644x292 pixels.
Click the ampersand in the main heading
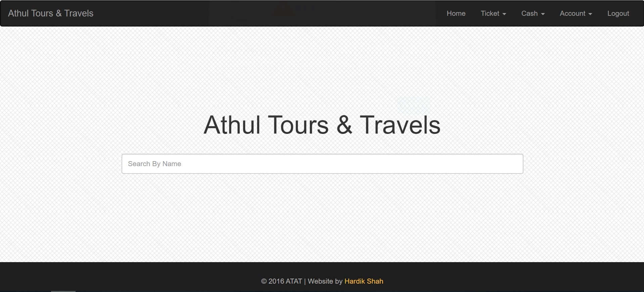click(x=344, y=125)
